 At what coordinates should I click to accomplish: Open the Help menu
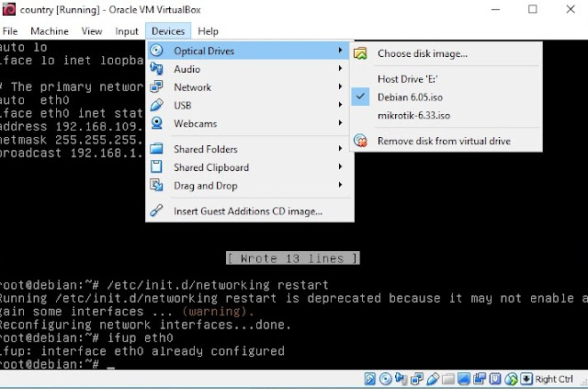(209, 31)
